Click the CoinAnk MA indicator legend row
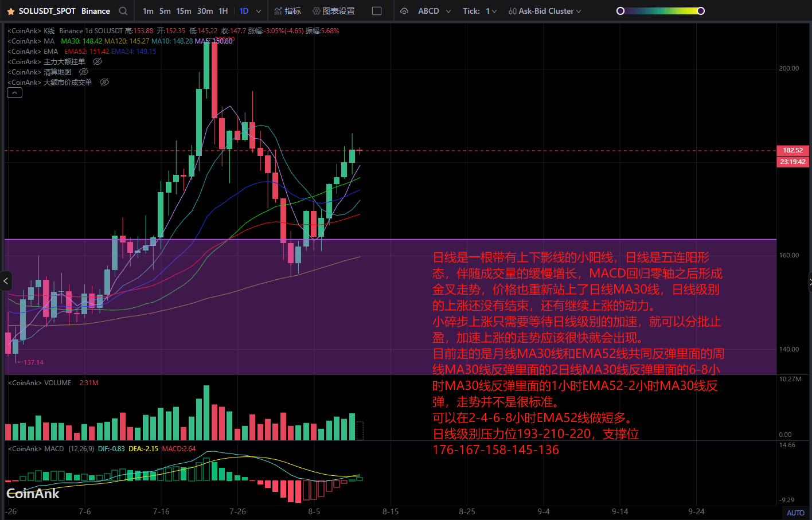812x520 pixels. pos(120,41)
